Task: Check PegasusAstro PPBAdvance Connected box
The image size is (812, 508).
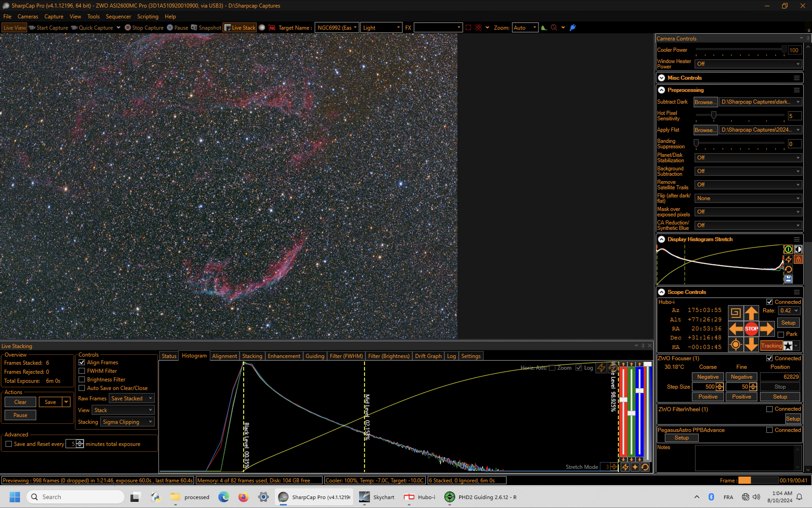Action: pyautogui.click(x=769, y=430)
